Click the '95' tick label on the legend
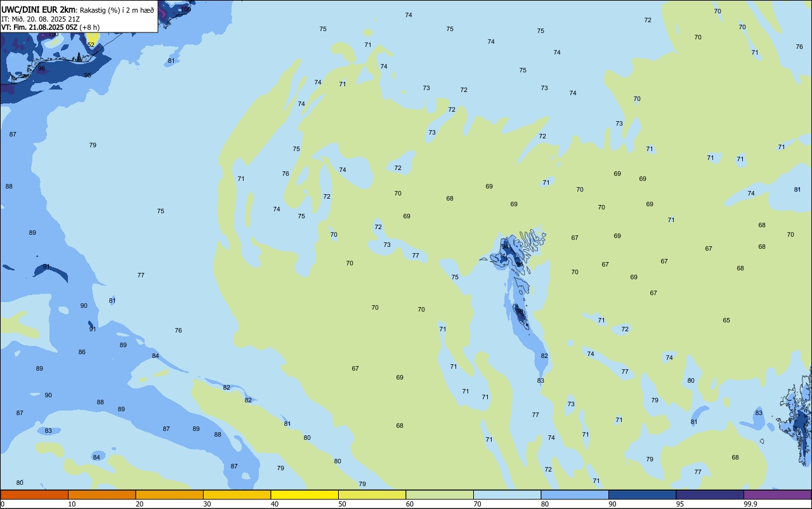Image resolution: width=812 pixels, height=509 pixels. [x=680, y=504]
